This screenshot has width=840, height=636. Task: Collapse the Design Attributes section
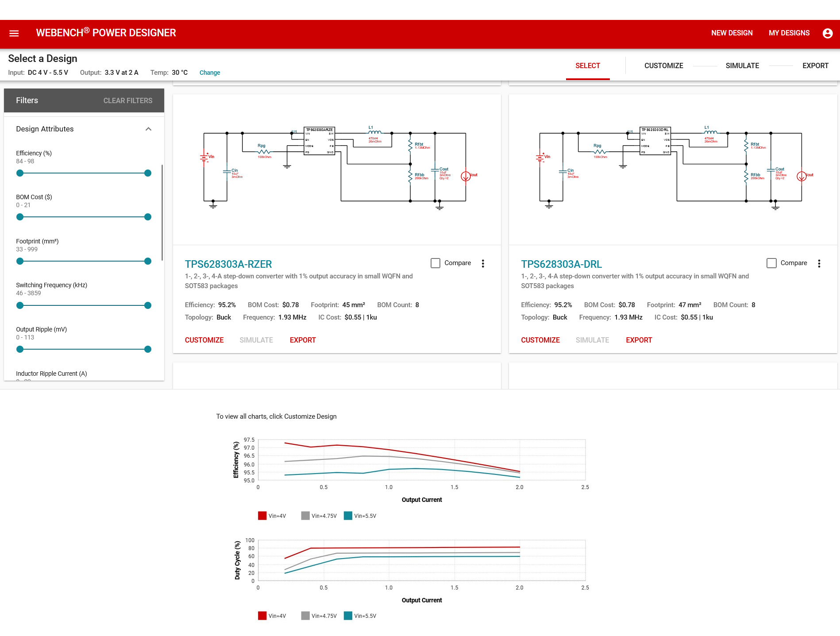(x=148, y=129)
